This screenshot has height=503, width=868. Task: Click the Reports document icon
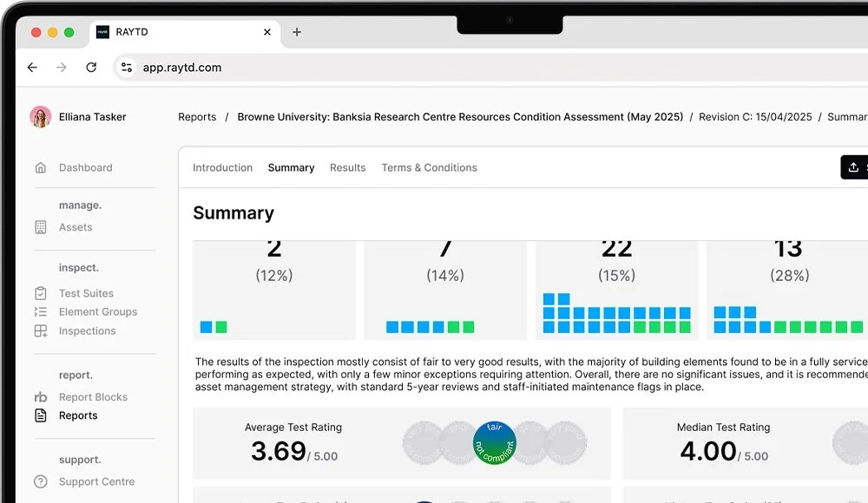click(41, 415)
